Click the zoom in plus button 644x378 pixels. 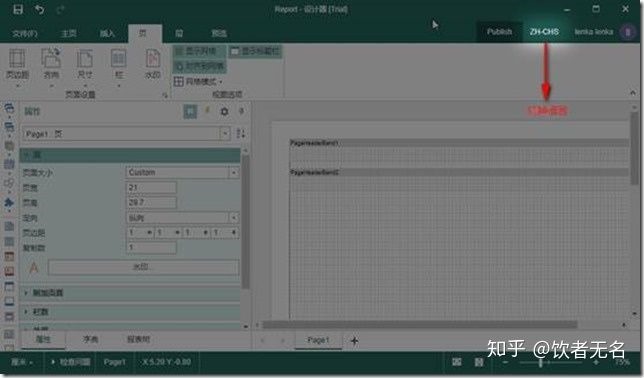tap(596, 362)
